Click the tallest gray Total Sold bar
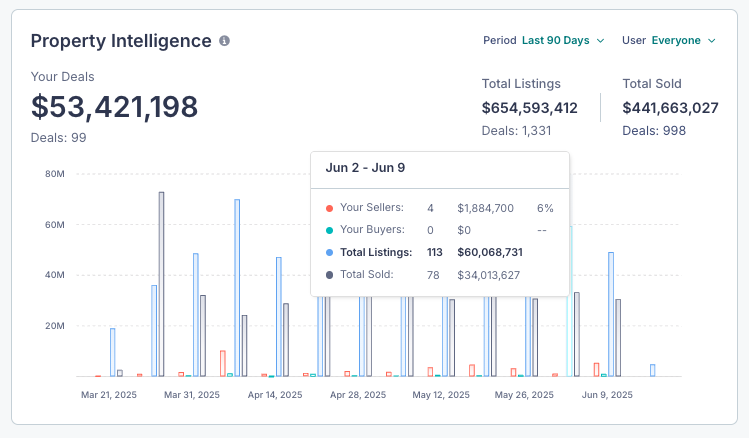 (x=161, y=284)
